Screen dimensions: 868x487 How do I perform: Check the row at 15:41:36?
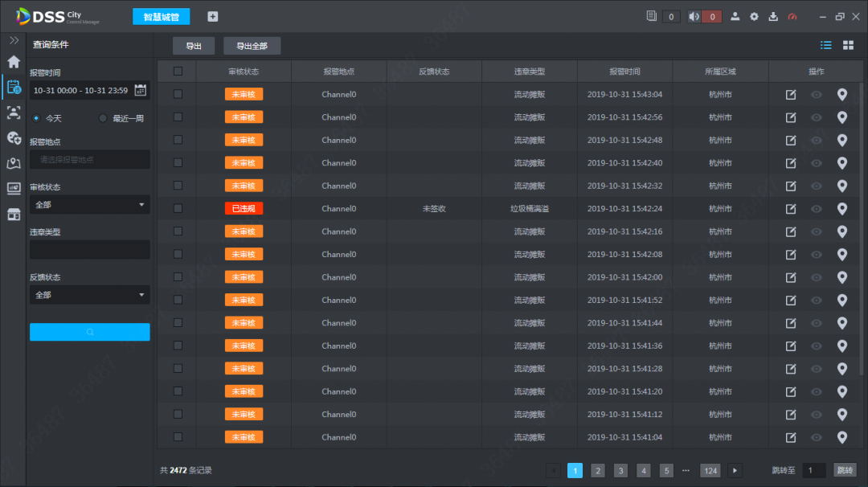tap(178, 346)
